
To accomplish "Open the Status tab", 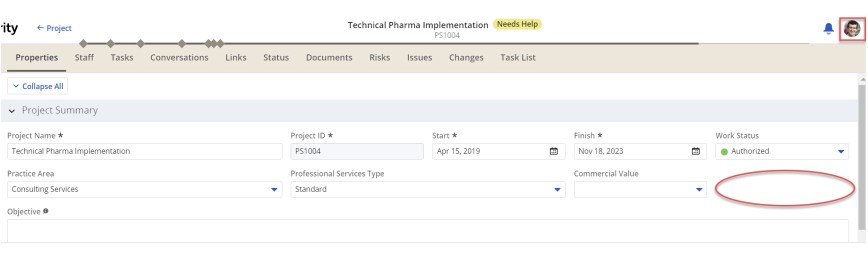I will (276, 57).
